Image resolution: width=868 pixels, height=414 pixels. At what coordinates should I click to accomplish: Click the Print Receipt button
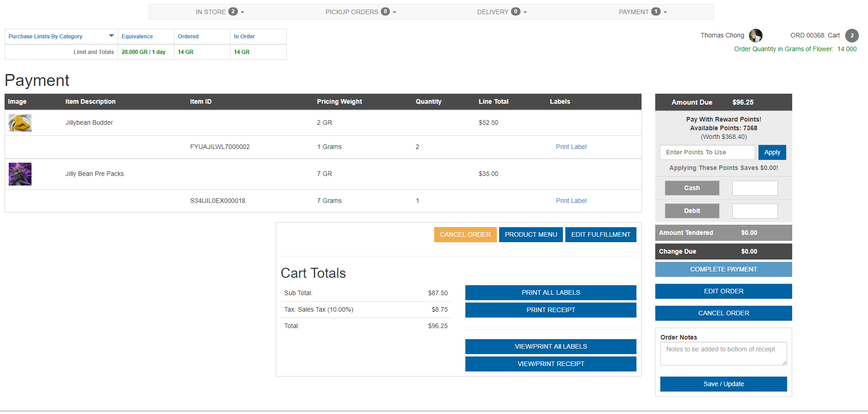click(x=550, y=310)
